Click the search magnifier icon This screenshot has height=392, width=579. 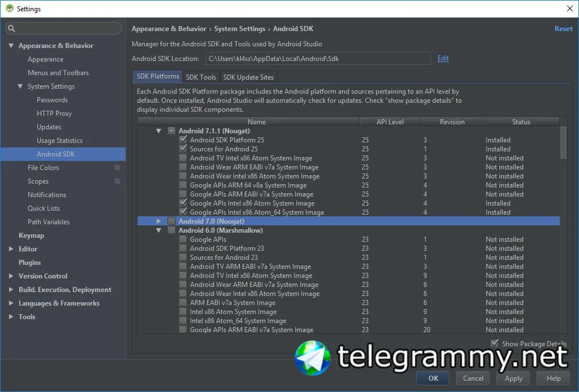tap(11, 28)
